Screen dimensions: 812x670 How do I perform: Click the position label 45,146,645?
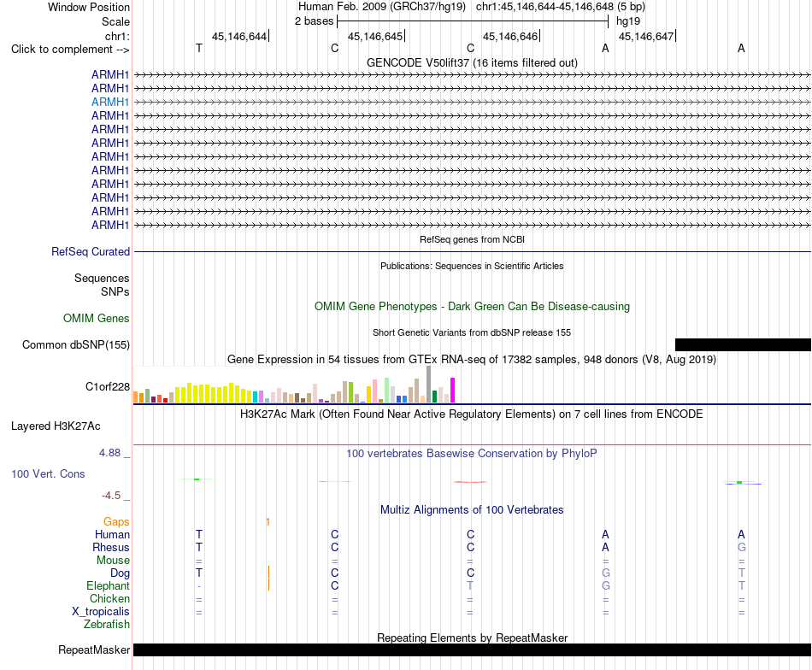click(375, 36)
